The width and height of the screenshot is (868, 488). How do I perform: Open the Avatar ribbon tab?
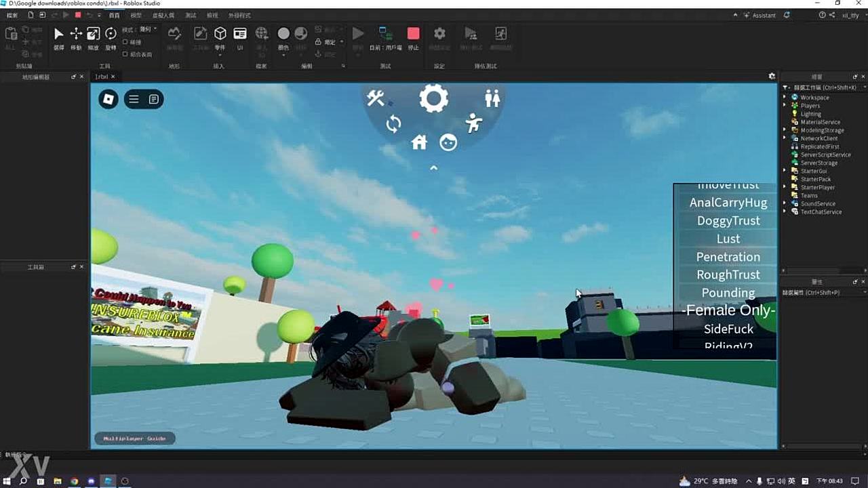tap(163, 15)
